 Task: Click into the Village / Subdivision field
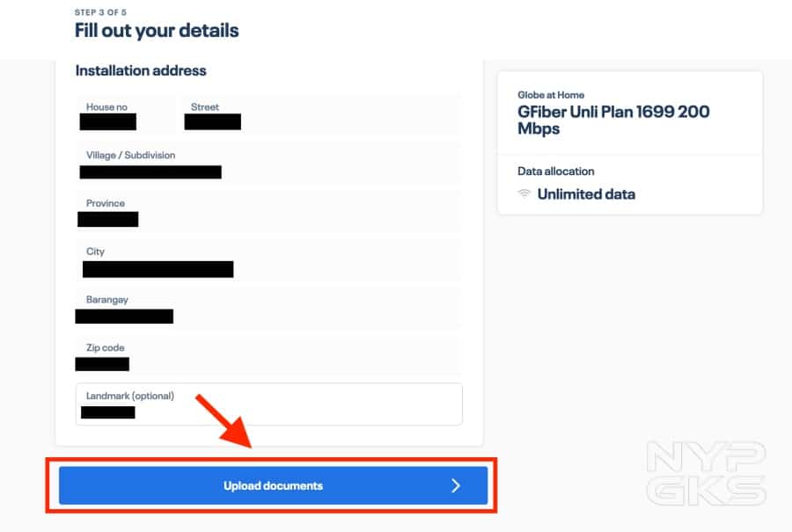tap(268, 164)
